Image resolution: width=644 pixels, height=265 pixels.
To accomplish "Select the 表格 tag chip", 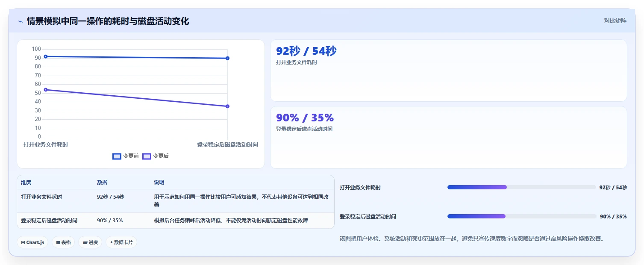I will pos(63,242).
